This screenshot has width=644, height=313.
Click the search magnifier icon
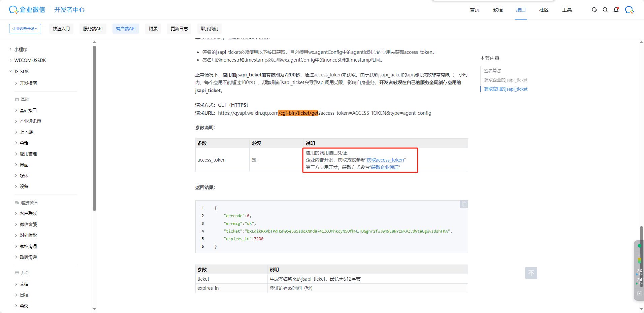click(605, 10)
